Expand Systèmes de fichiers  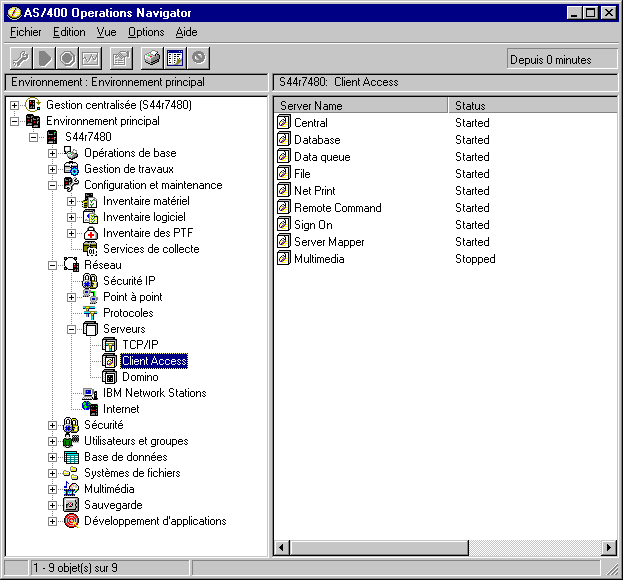pos(52,474)
